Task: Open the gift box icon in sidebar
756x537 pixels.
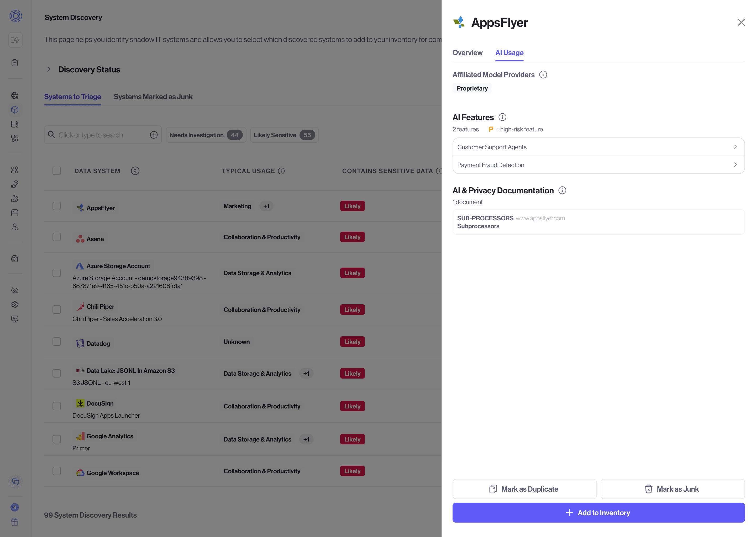Action: [x=15, y=522]
